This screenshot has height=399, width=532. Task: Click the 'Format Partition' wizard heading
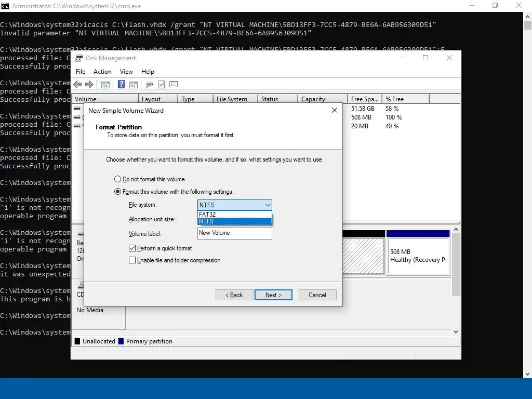point(118,127)
